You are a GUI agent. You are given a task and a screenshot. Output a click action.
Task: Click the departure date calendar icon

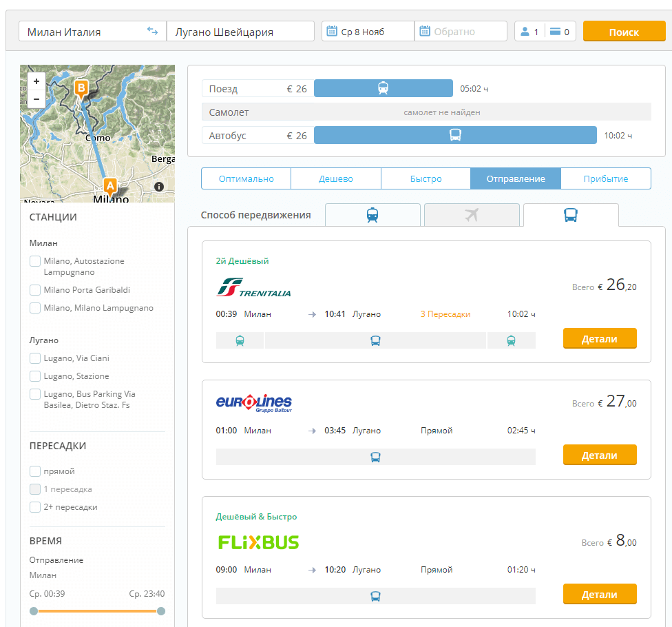click(332, 31)
